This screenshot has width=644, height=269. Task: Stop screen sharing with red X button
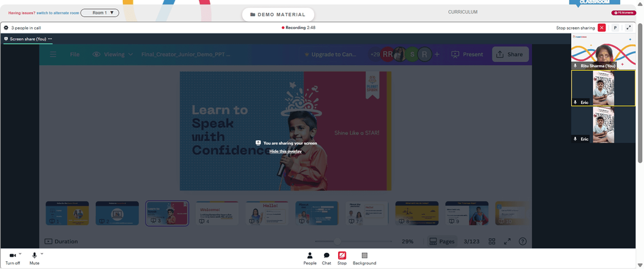[601, 28]
